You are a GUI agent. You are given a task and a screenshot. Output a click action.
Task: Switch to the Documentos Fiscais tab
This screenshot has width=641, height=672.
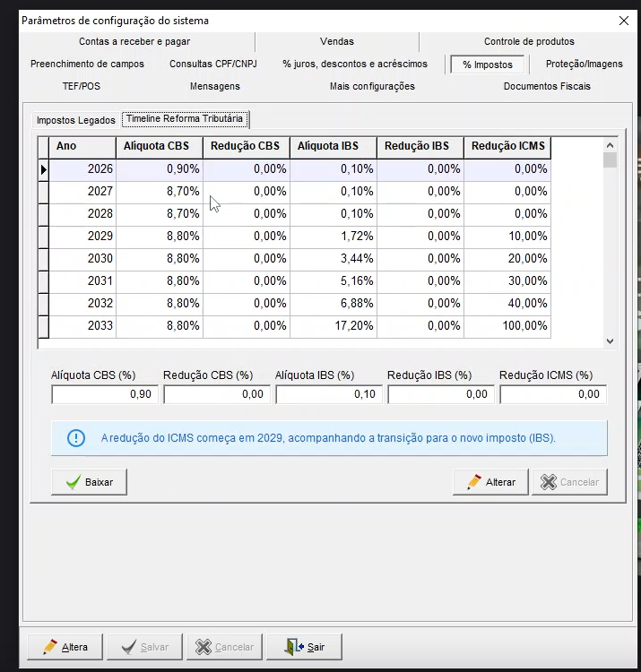(546, 87)
